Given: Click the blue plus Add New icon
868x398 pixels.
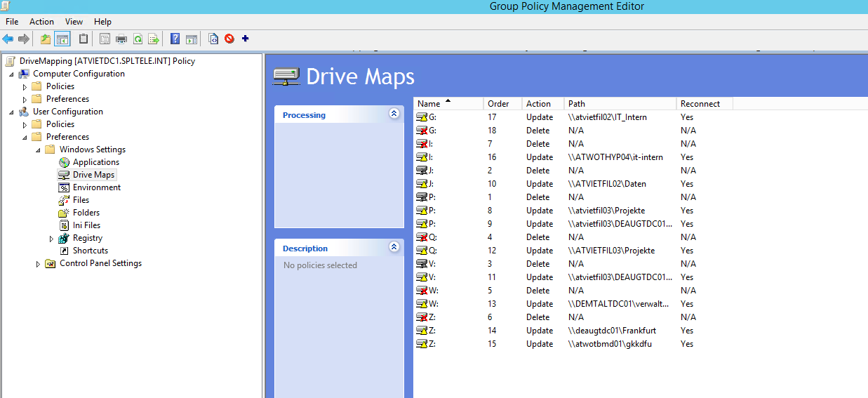Looking at the screenshot, I should pyautogui.click(x=245, y=39).
